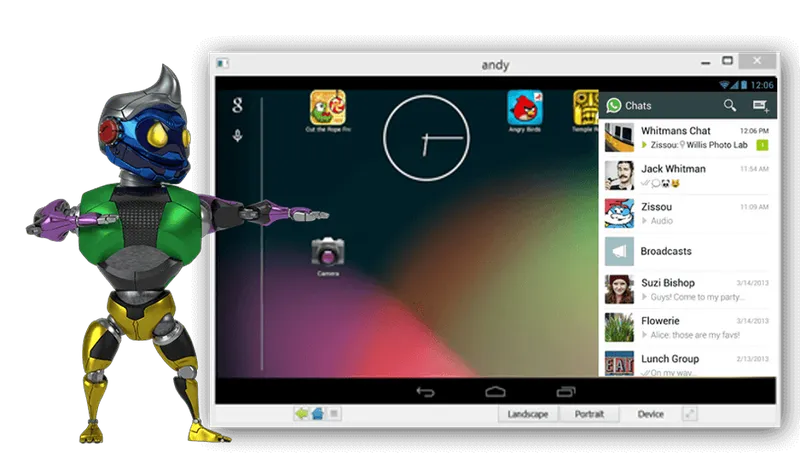Click the gray menu icon in Andy toolbar
800x469 pixels.
(x=334, y=413)
